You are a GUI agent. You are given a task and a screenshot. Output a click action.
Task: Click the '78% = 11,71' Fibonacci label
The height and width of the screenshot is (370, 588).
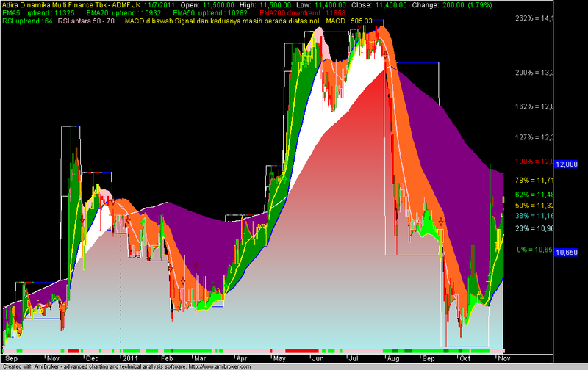(534, 180)
